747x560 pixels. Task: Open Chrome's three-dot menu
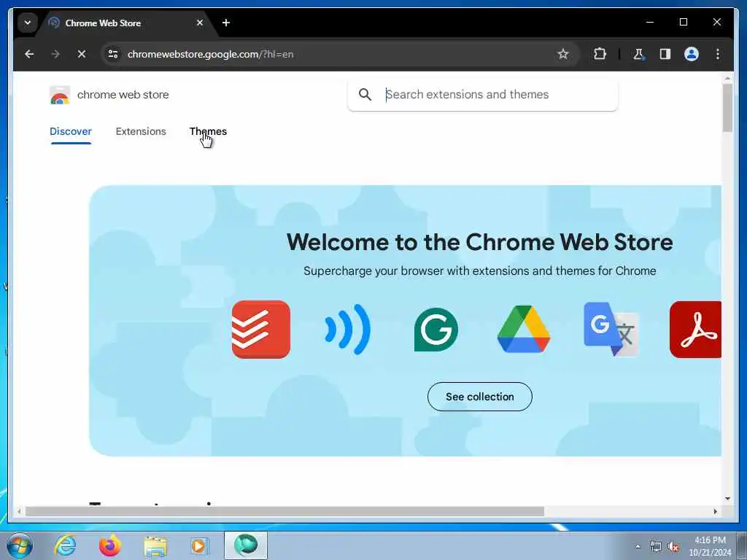pyautogui.click(x=718, y=54)
